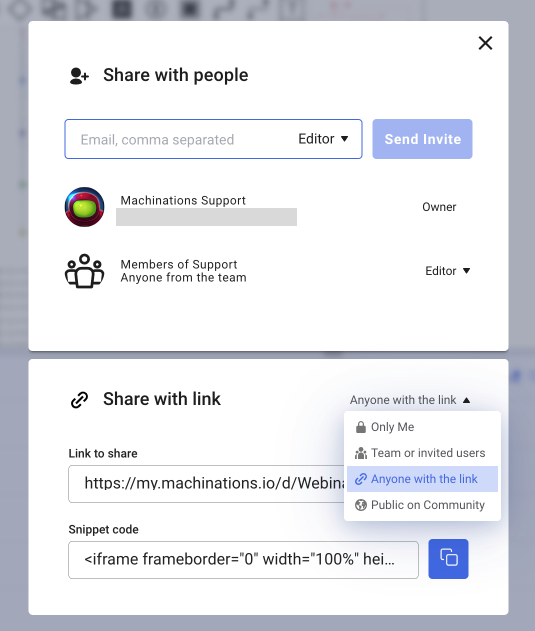
Task: Click the Link to share URL field
Action: 206,484
